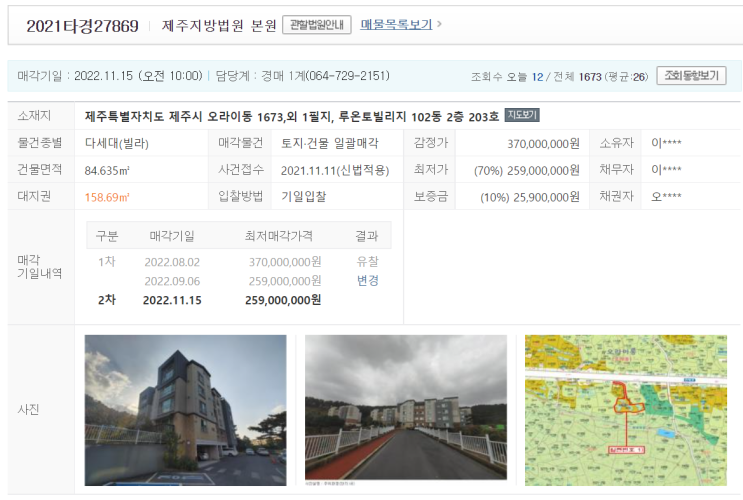Click the 관할법원안내 button

point(317,25)
